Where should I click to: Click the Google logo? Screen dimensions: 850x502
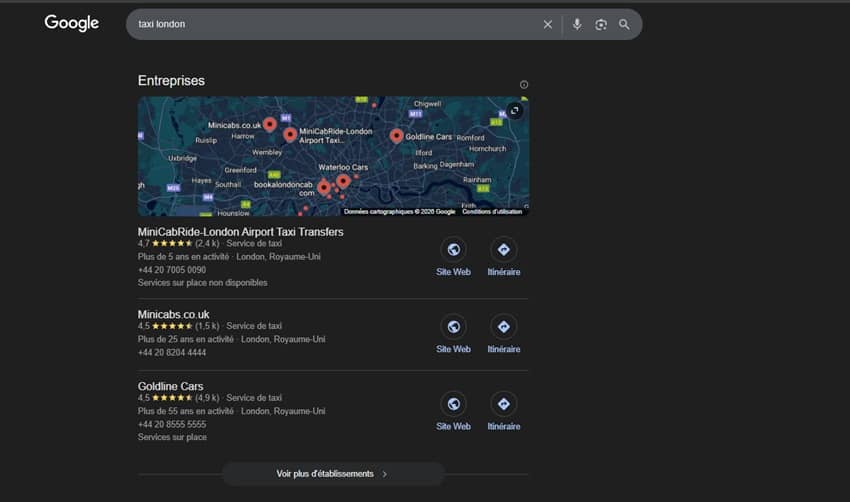click(72, 23)
